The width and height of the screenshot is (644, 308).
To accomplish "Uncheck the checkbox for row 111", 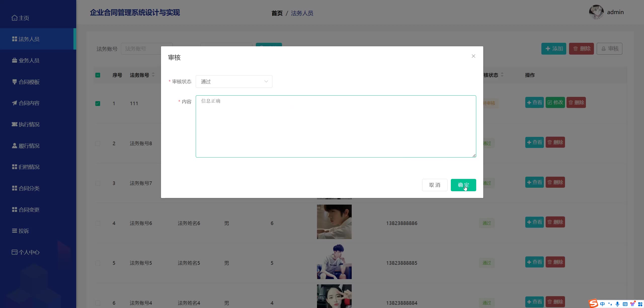I will click(98, 103).
